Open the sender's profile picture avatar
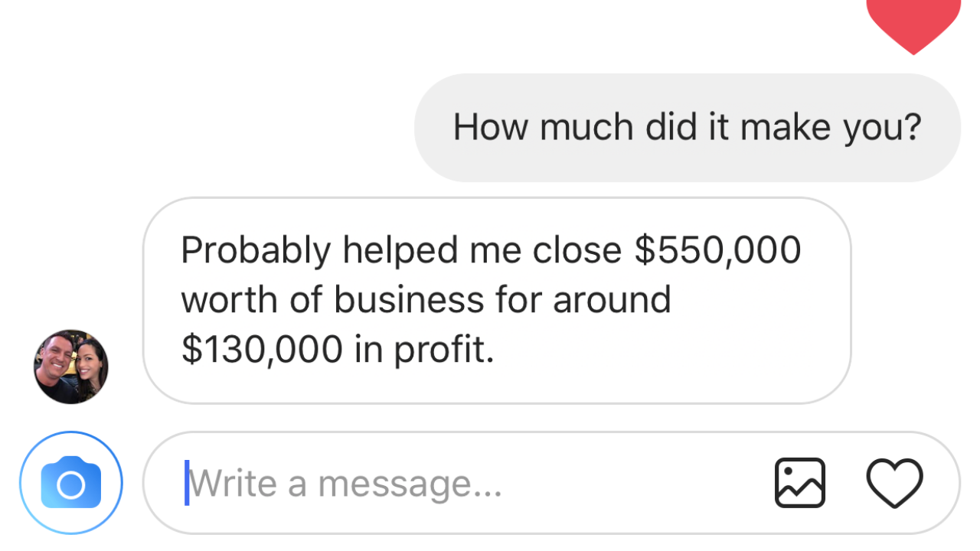 click(x=70, y=367)
